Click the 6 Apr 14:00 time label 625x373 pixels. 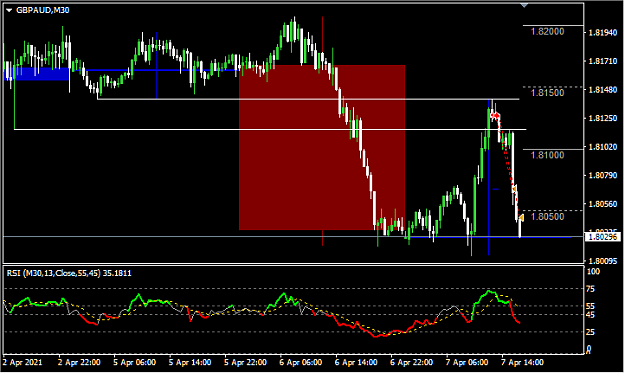coord(356,363)
